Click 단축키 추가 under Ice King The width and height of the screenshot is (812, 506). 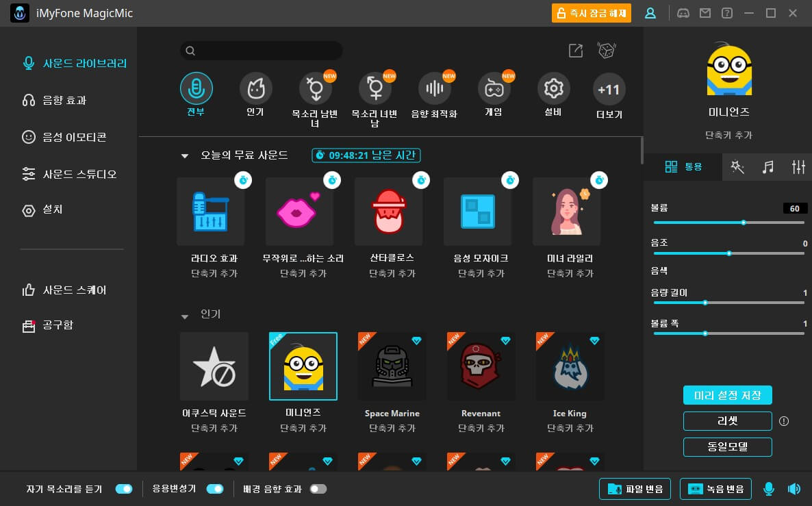[570, 429]
